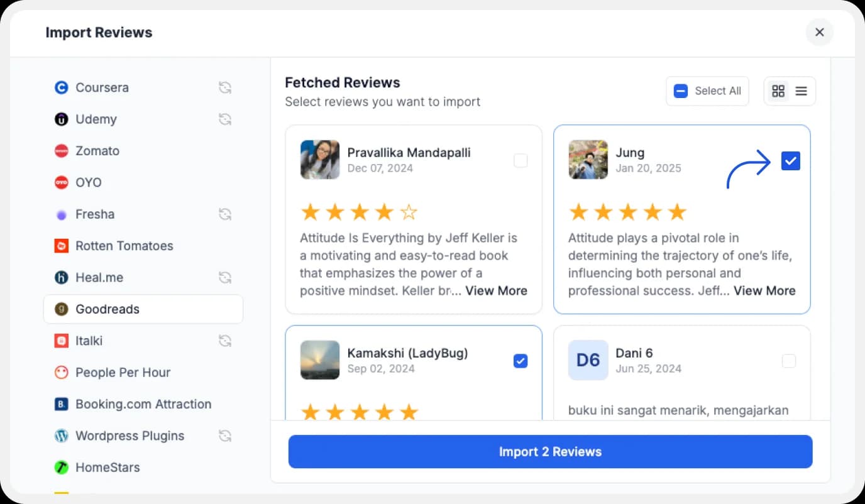Switch to grid view layout icon
865x504 pixels.
tap(778, 91)
